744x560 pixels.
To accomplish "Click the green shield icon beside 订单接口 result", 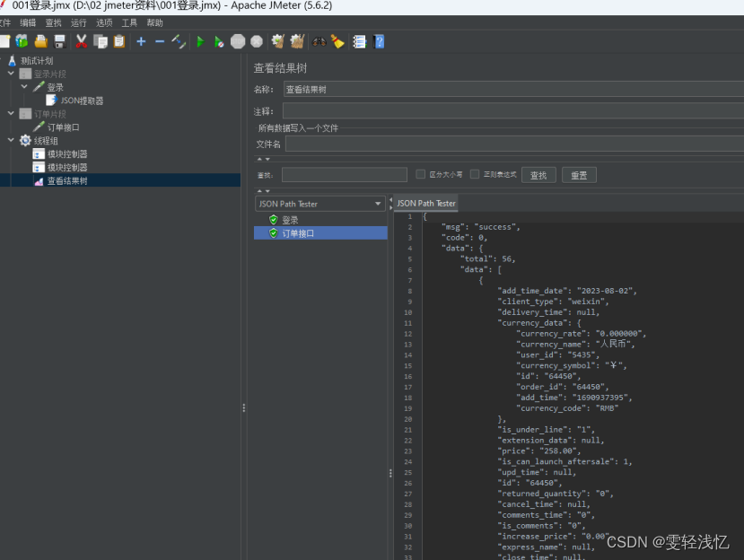I will (x=274, y=233).
